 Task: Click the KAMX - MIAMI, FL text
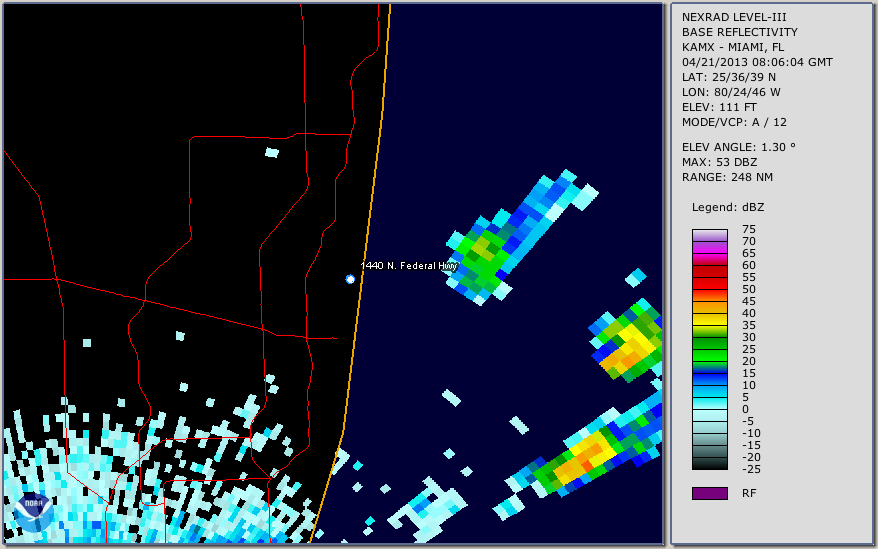[732, 47]
